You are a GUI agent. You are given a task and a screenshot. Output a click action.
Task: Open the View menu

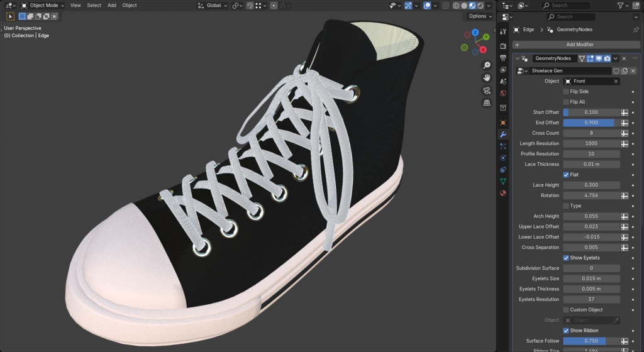(75, 5)
